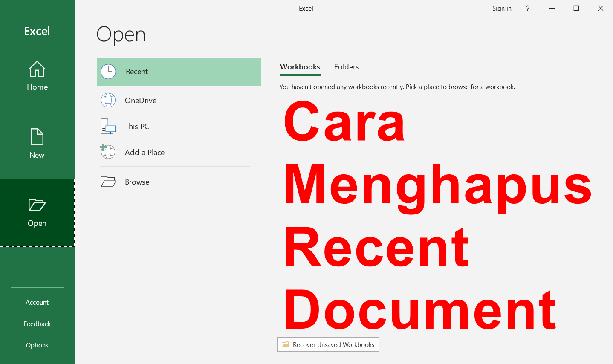Click the Open folder icon in sidebar

(37, 205)
